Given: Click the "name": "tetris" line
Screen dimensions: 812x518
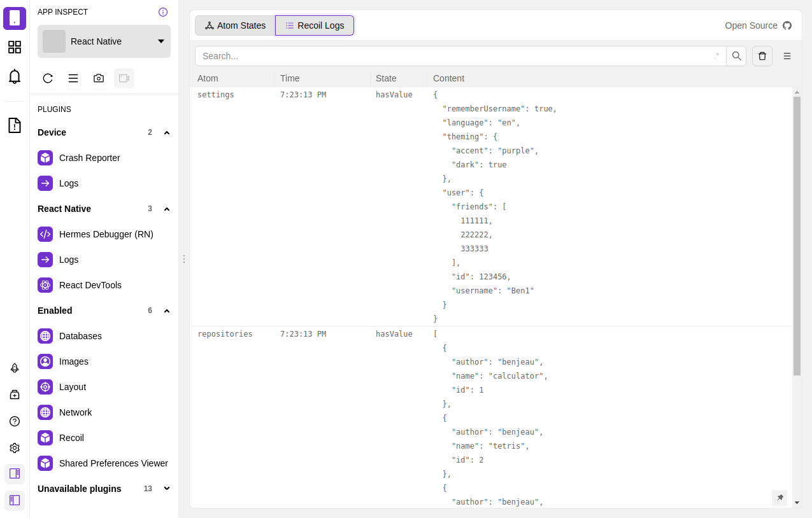Looking at the screenshot, I should pos(490,446).
